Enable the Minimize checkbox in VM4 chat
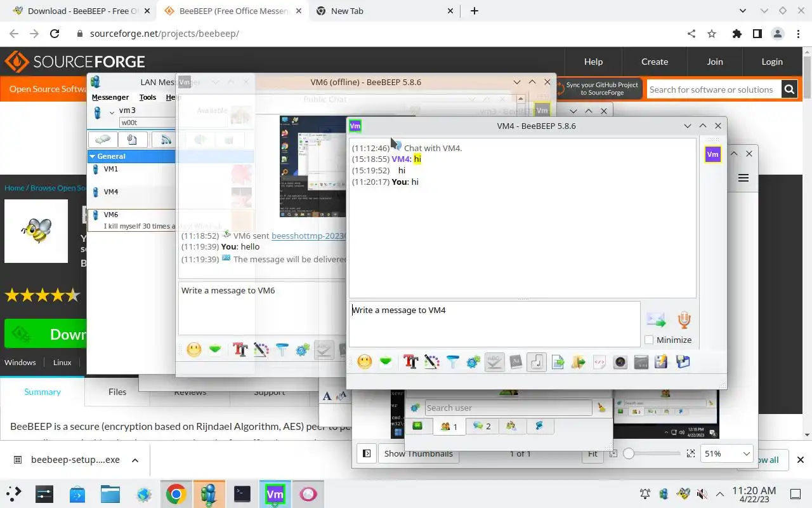Image resolution: width=812 pixels, height=508 pixels. point(649,340)
